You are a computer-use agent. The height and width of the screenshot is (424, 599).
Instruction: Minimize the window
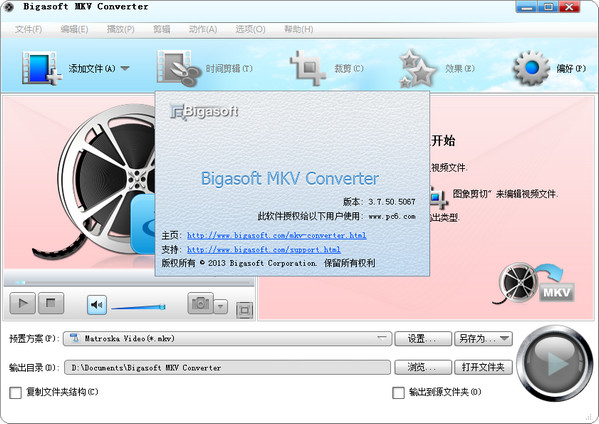(x=526, y=6)
